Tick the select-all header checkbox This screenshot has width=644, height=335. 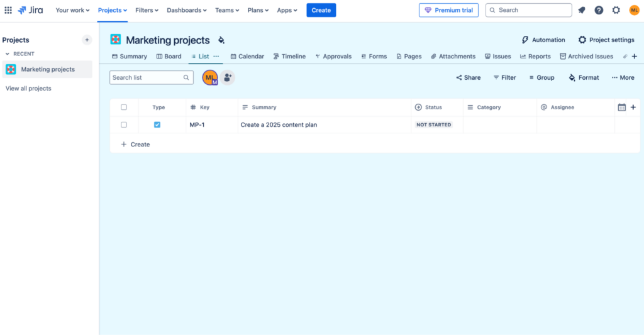[x=124, y=107]
